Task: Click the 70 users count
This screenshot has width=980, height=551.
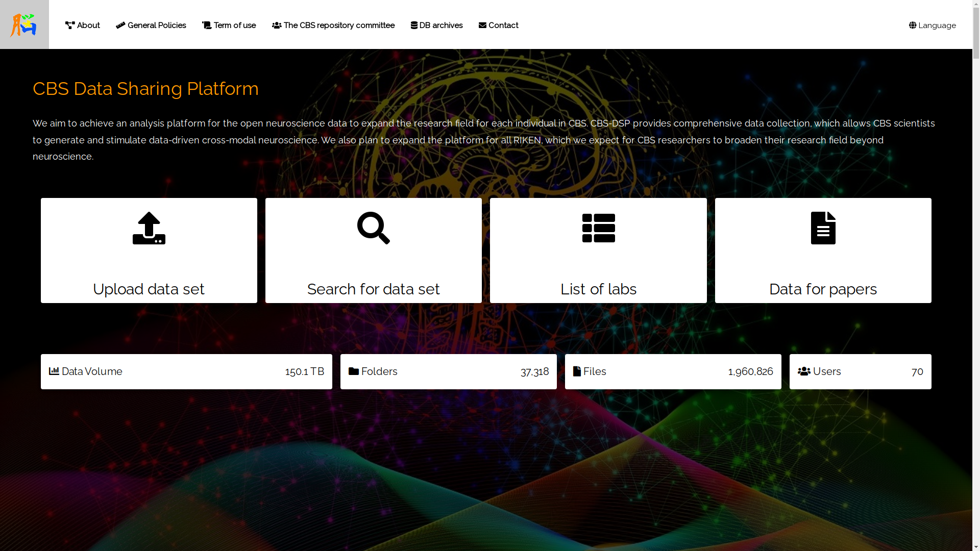Action: 917,371
